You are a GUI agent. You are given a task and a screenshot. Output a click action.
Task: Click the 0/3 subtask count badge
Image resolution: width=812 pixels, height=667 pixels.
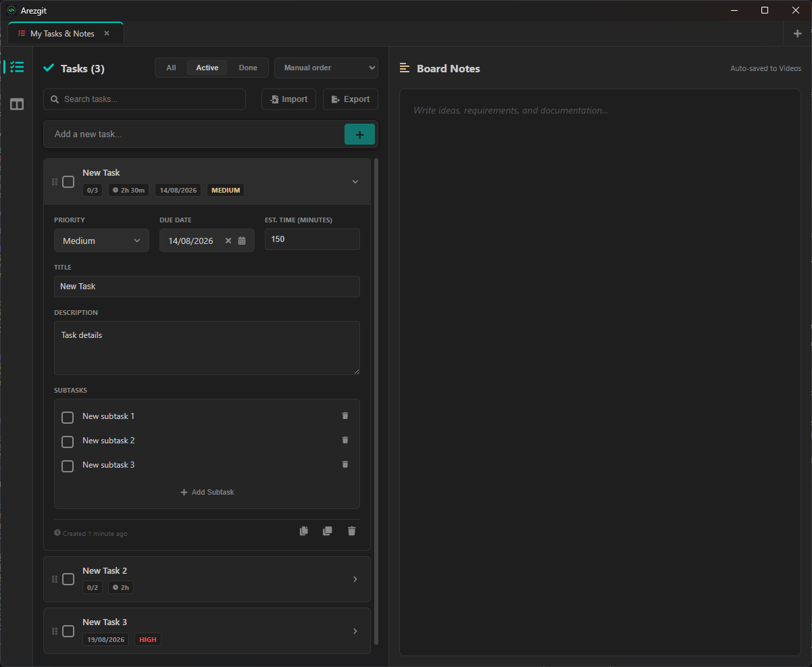point(93,191)
